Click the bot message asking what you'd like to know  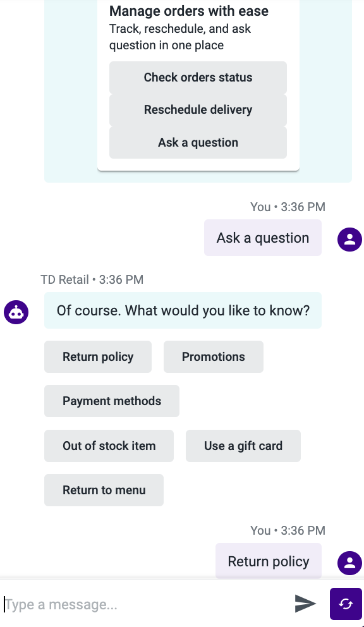[183, 310]
